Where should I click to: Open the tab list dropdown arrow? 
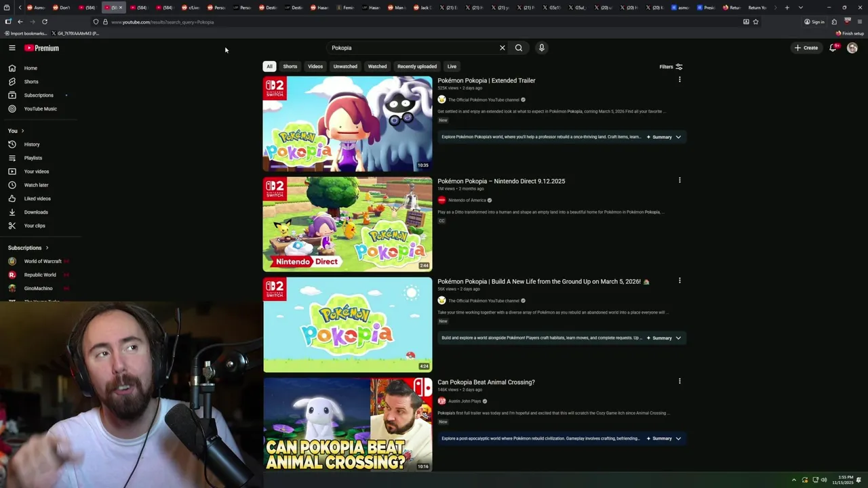pyautogui.click(x=801, y=7)
